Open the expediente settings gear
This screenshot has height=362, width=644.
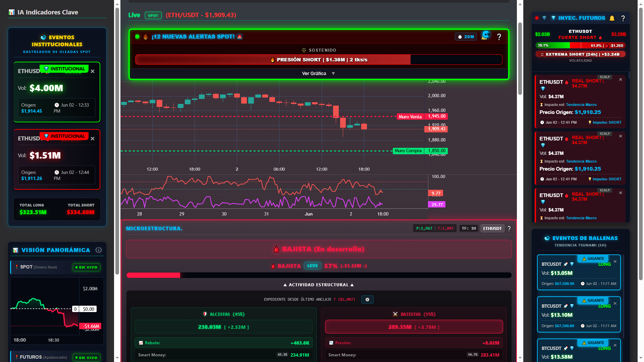tap(367, 300)
